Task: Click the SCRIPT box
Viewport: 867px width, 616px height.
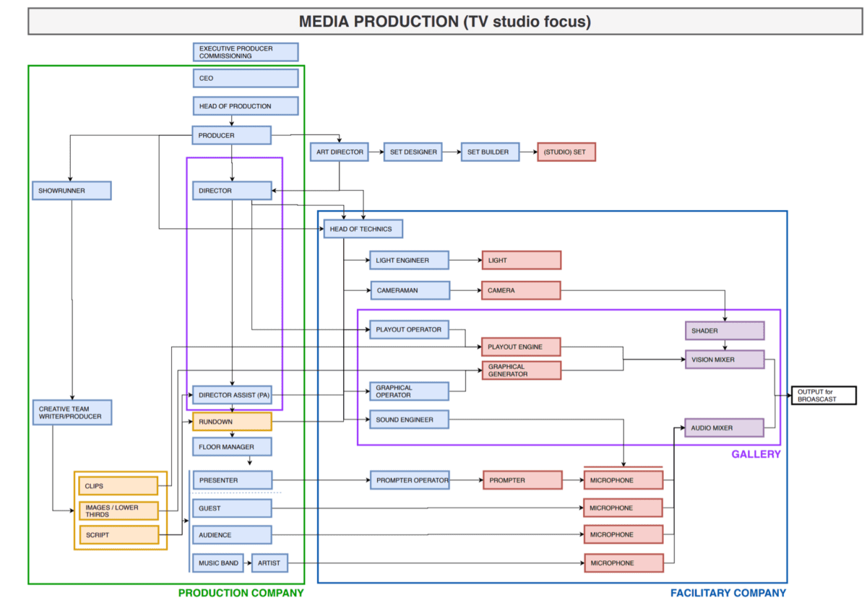Action: (x=118, y=534)
